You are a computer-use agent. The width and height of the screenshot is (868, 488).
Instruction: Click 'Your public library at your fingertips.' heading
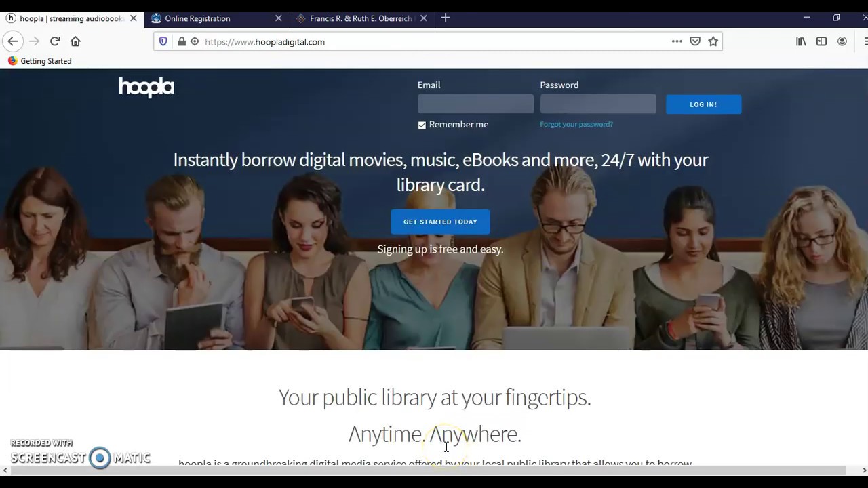pyautogui.click(x=435, y=397)
